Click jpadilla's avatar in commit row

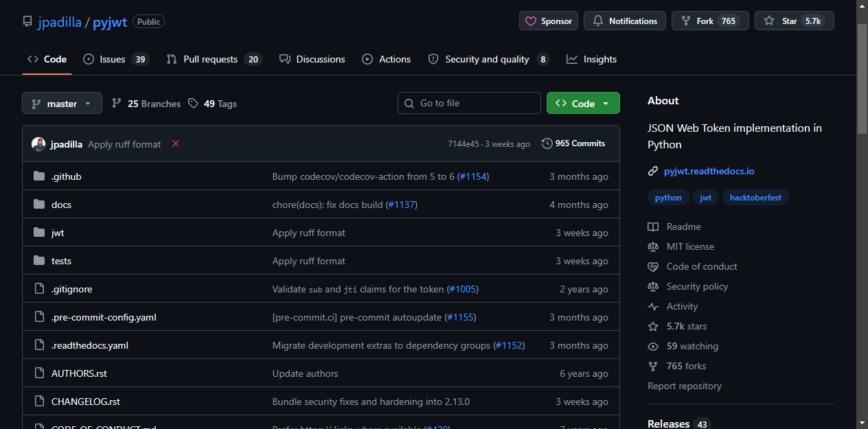point(39,144)
